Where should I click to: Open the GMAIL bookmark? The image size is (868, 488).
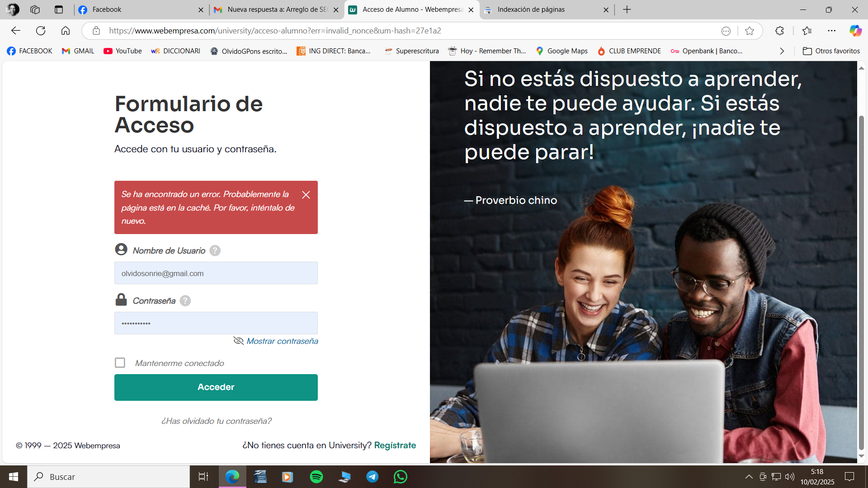pyautogui.click(x=78, y=51)
